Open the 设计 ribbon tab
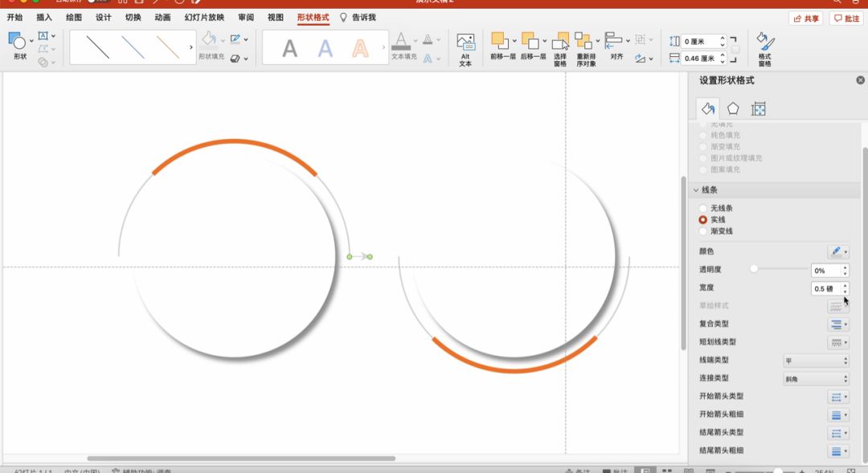 click(104, 17)
